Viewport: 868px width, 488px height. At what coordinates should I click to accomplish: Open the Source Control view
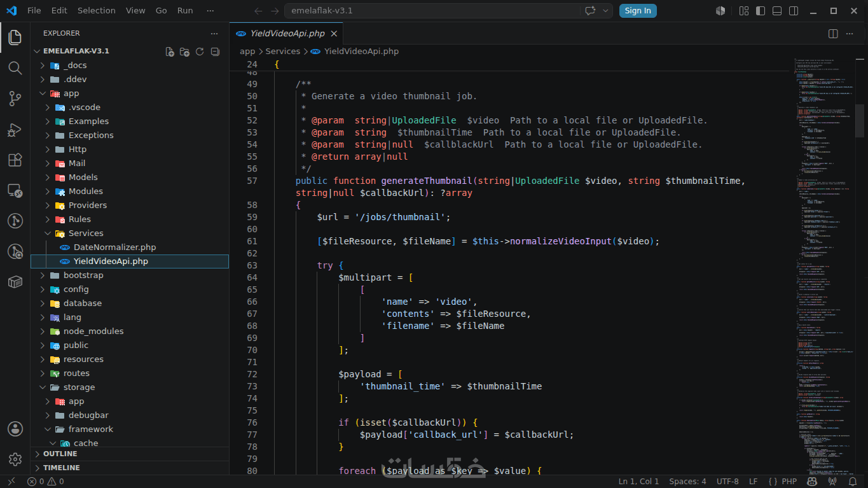tap(15, 99)
